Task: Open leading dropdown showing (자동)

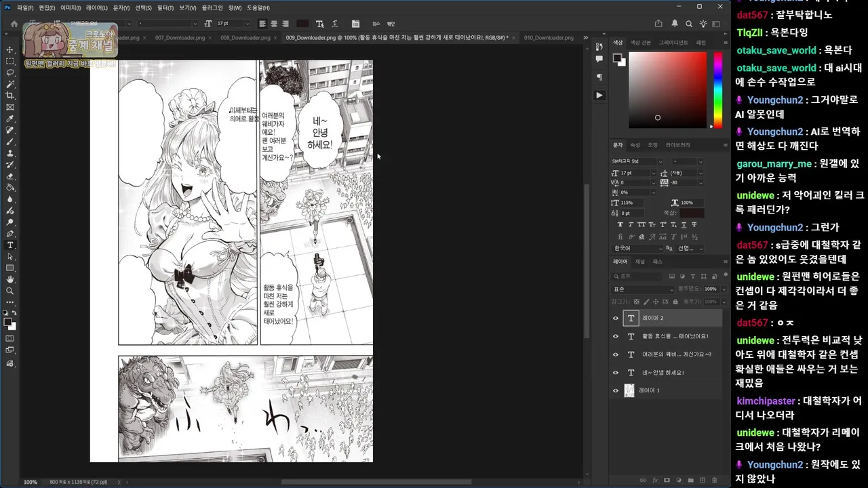Action: 701,174
